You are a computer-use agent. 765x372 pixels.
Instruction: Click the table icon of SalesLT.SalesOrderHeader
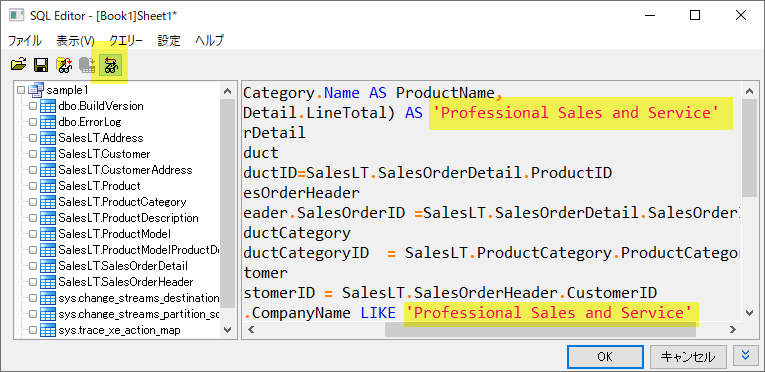48,282
